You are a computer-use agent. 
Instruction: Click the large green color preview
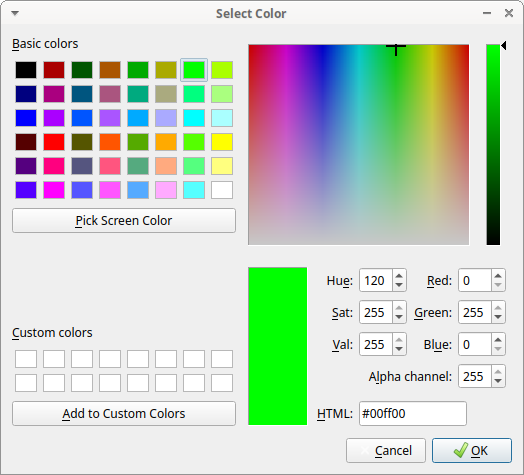tap(278, 346)
